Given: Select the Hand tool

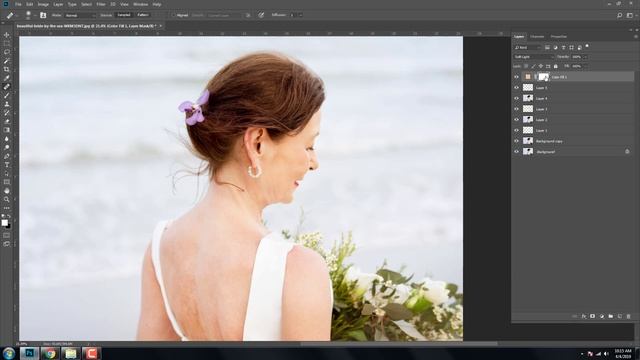Looking at the screenshot, I should pos(7,191).
